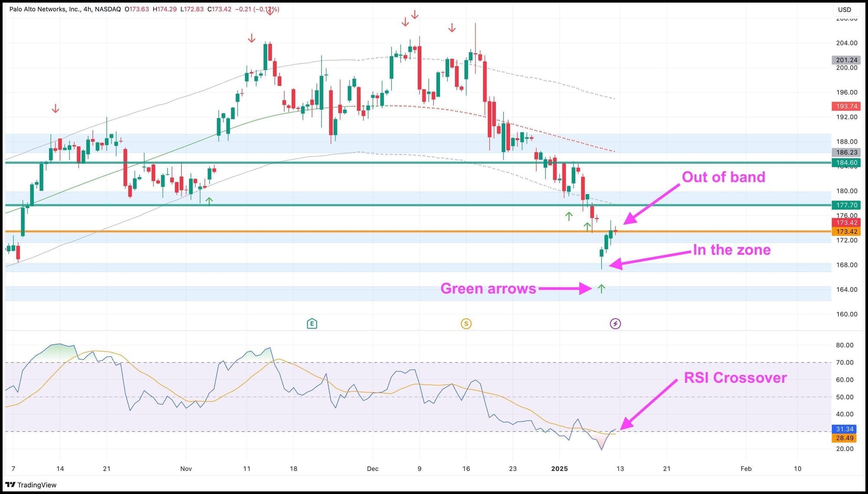Select the red down arrow above mid-October candles
Viewport: 868px width, 494px height.
point(55,109)
